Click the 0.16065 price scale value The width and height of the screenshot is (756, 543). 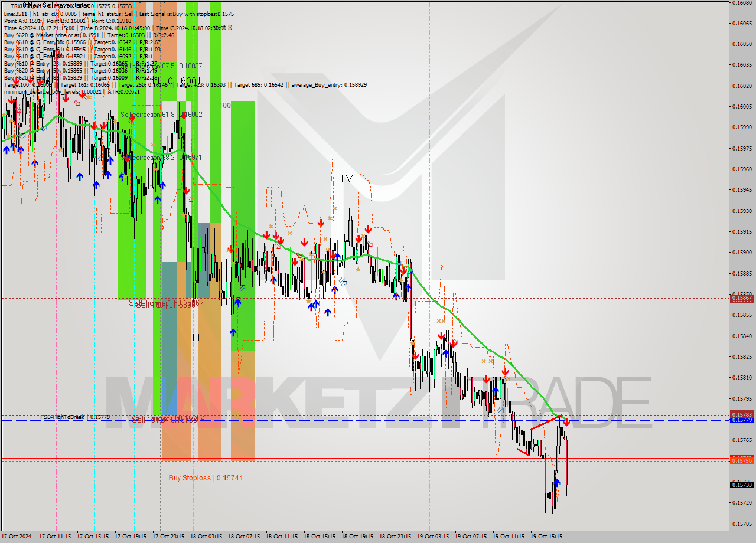pos(742,24)
